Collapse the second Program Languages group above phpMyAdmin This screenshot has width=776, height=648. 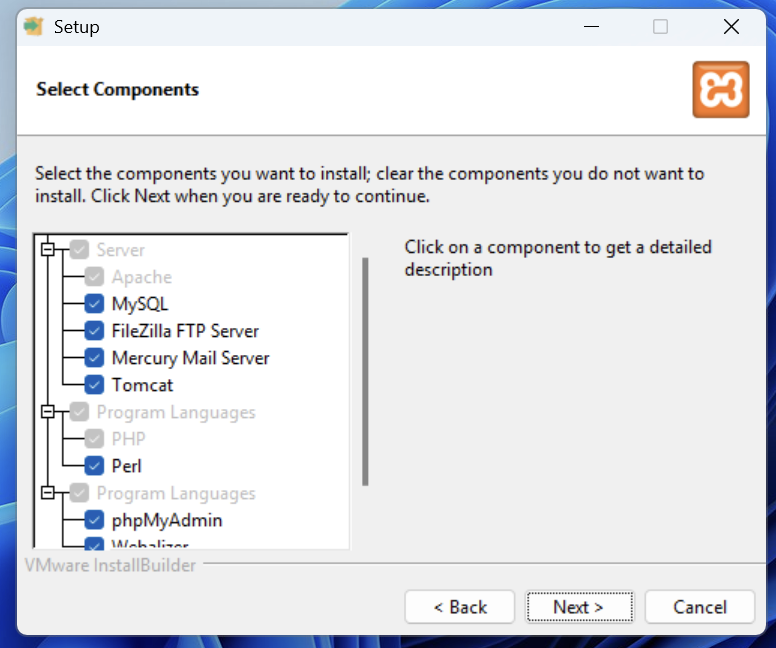pyautogui.click(x=47, y=493)
